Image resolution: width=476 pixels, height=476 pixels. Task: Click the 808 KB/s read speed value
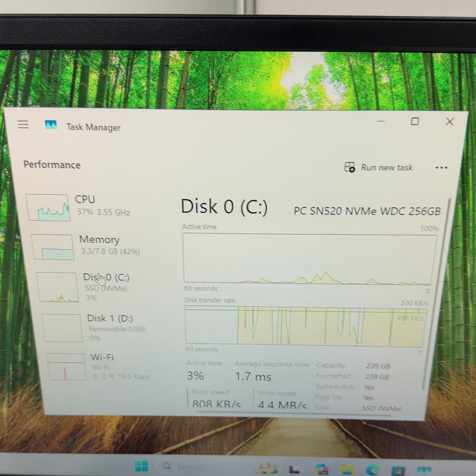[216, 404]
